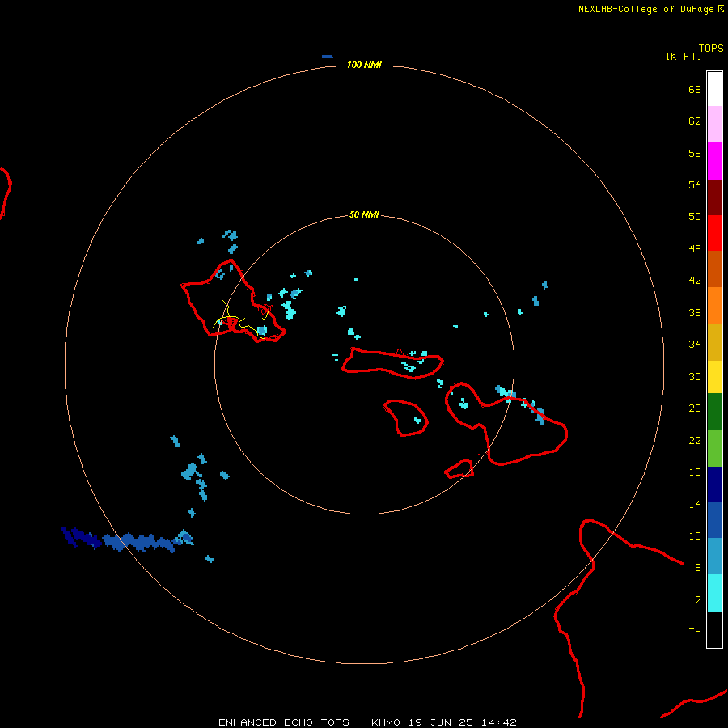Click the '22' scale value
This screenshot has height=728, width=728.
pos(695,440)
